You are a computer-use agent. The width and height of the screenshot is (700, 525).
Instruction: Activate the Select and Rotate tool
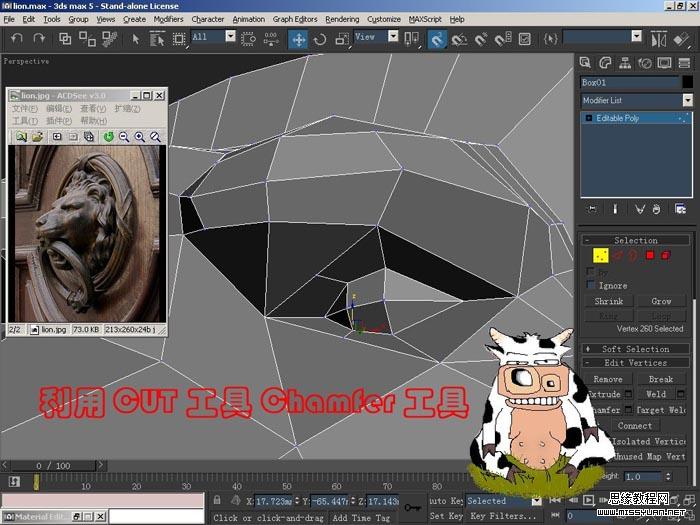point(320,39)
